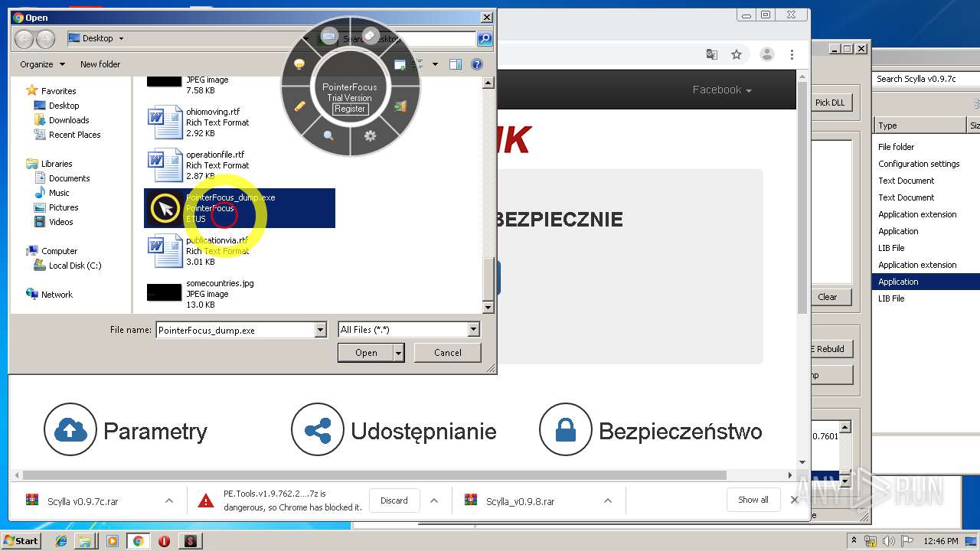The image size is (980, 551).
Task: Open the Open-dialog help icon
Action: point(477,64)
